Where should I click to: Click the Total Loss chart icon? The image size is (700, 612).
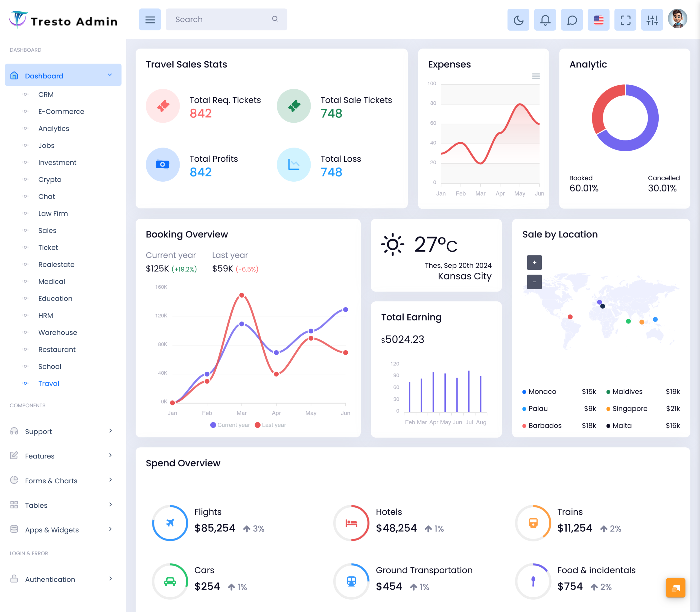coord(294,164)
